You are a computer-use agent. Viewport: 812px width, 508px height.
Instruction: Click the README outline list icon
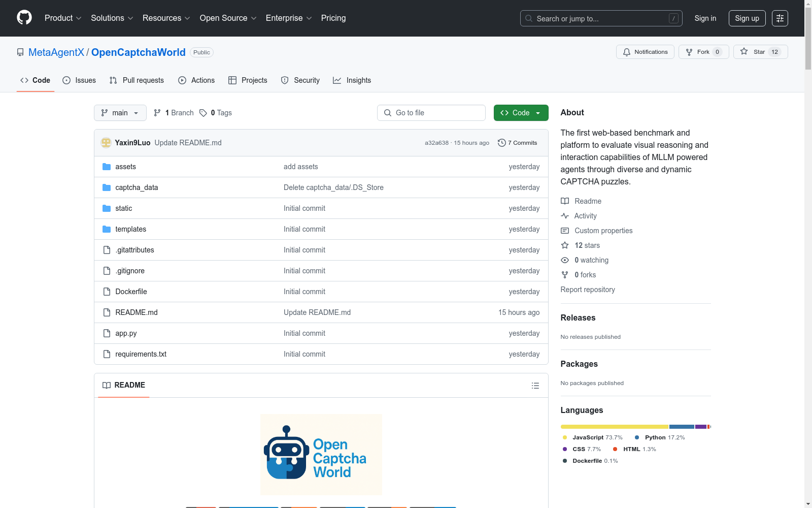click(x=535, y=386)
